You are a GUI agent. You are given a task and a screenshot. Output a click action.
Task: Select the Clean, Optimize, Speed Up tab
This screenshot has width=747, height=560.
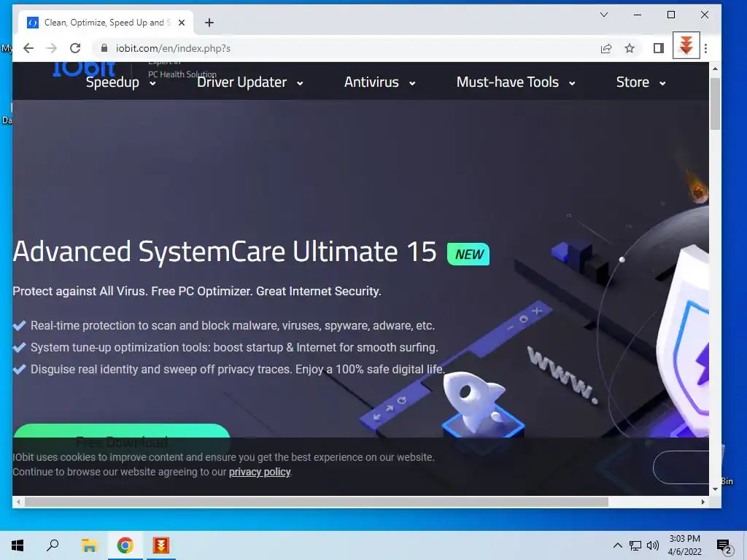pyautogui.click(x=107, y=23)
